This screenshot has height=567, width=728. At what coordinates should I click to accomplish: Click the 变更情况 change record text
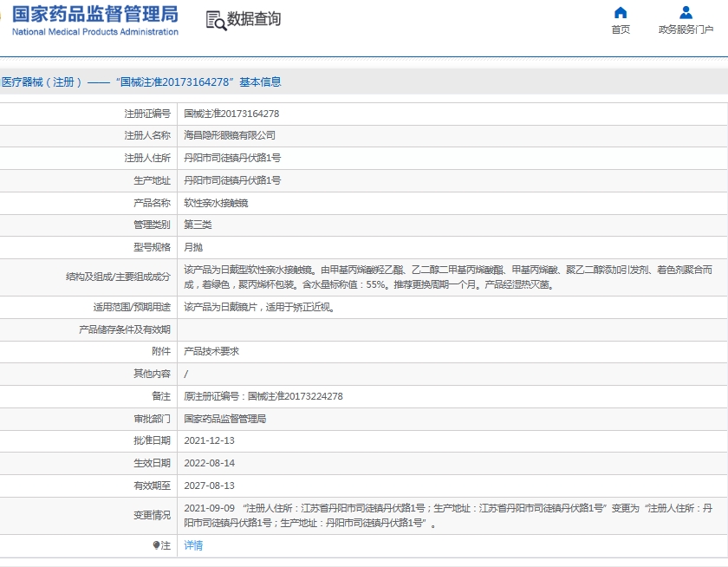pyautogui.click(x=448, y=516)
